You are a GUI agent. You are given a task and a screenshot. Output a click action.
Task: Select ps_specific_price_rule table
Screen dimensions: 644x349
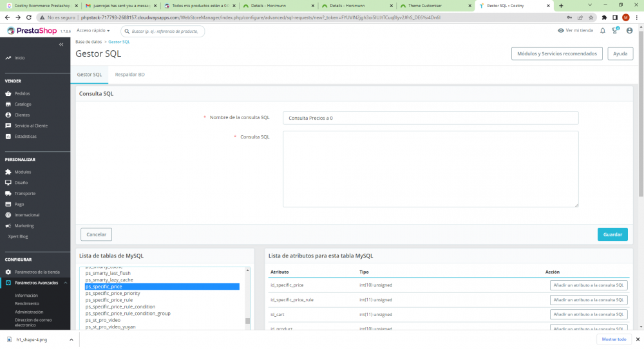pos(109,300)
